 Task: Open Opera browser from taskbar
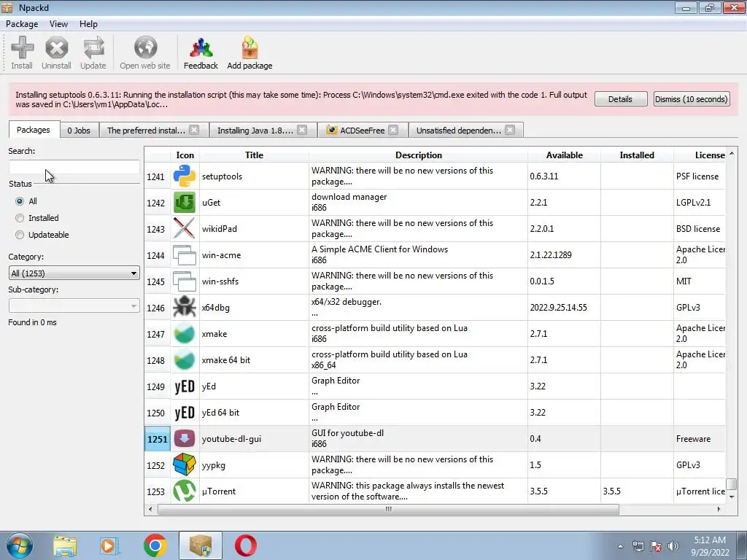coord(246,545)
